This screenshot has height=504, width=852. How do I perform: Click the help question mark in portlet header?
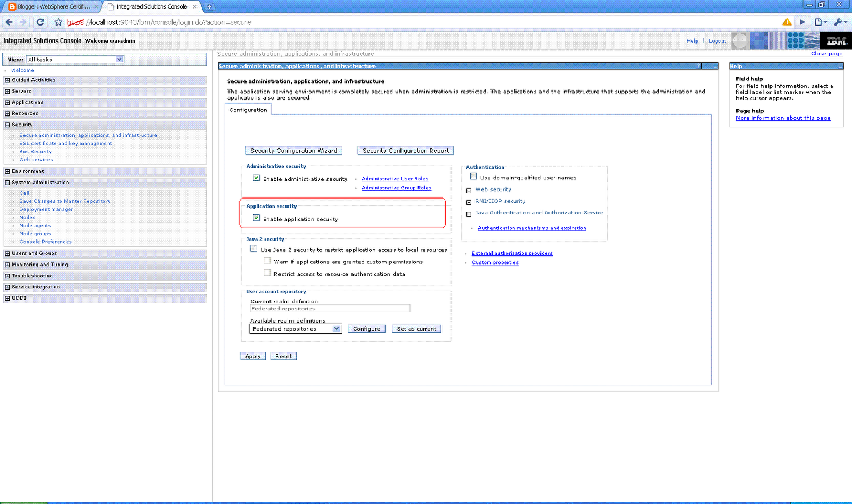pyautogui.click(x=698, y=66)
